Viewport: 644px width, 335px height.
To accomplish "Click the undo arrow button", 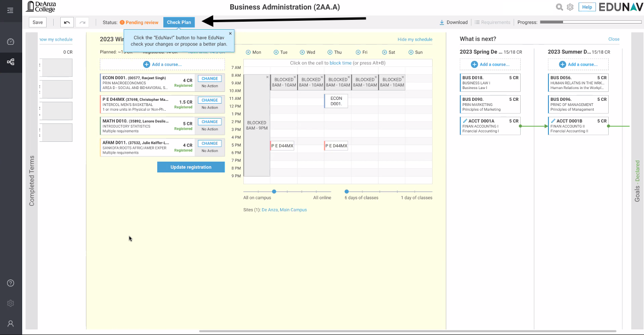I will (67, 22).
